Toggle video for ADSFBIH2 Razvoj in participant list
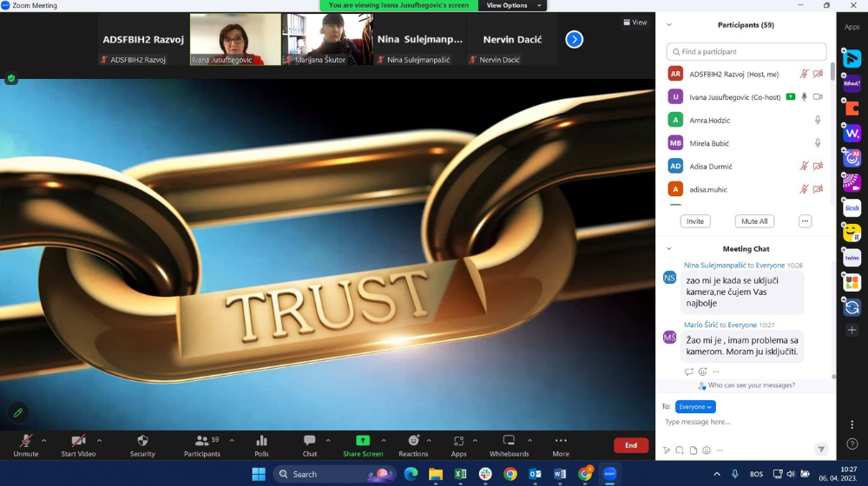 tap(818, 74)
